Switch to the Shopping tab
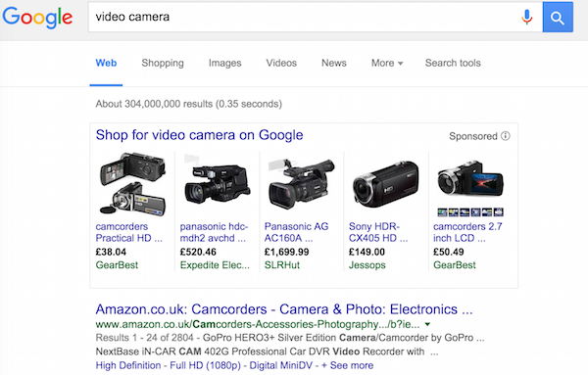Image resolution: width=588 pixels, height=375 pixels. (x=163, y=63)
